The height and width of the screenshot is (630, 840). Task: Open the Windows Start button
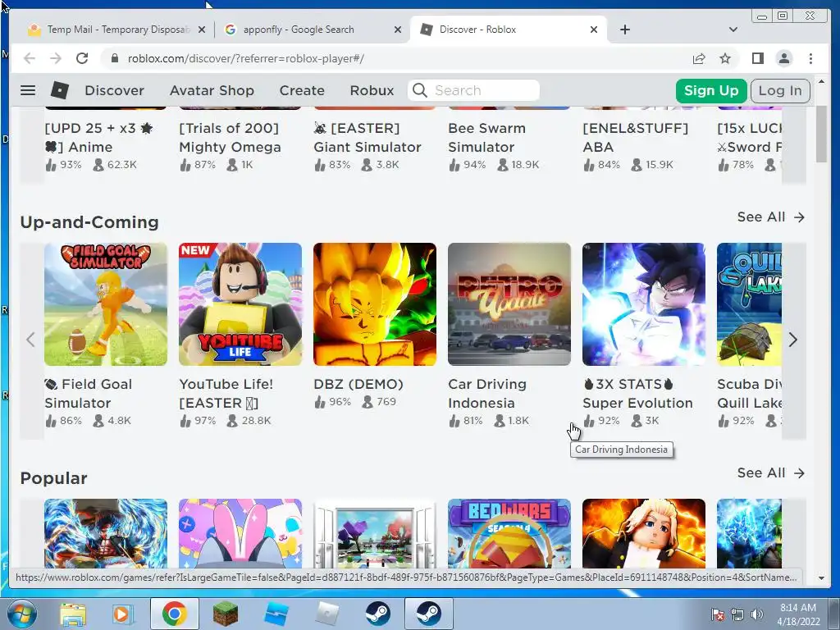21,614
